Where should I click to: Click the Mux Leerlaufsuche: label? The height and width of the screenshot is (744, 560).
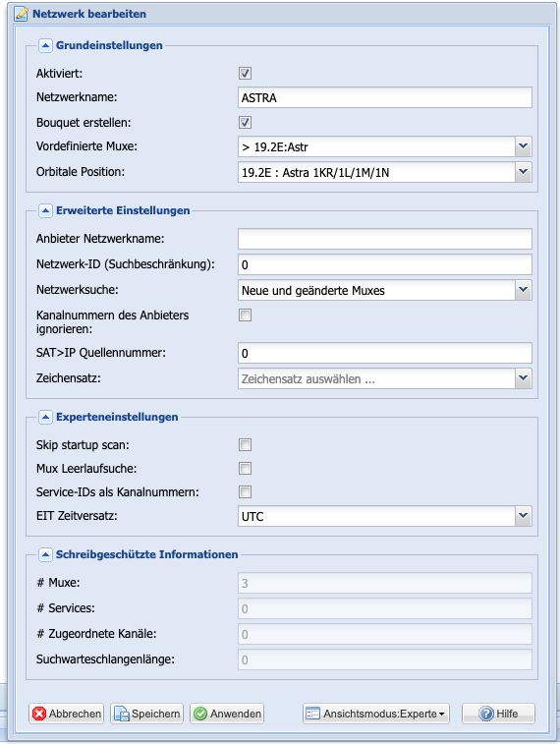pyautogui.click(x=86, y=469)
